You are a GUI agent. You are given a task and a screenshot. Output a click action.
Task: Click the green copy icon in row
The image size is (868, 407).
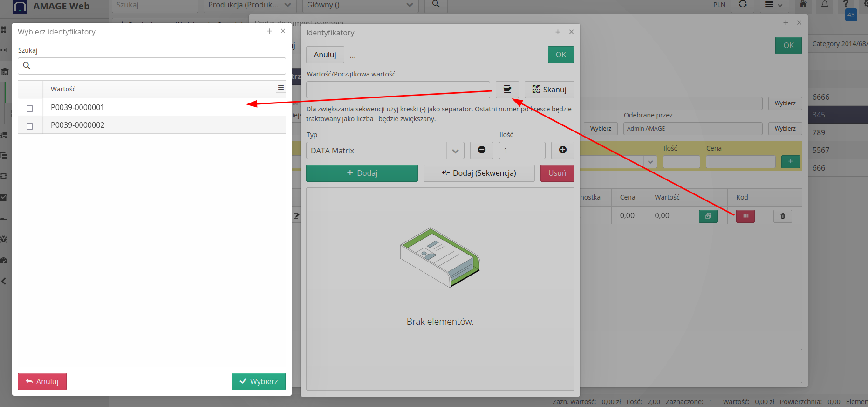coord(708,216)
